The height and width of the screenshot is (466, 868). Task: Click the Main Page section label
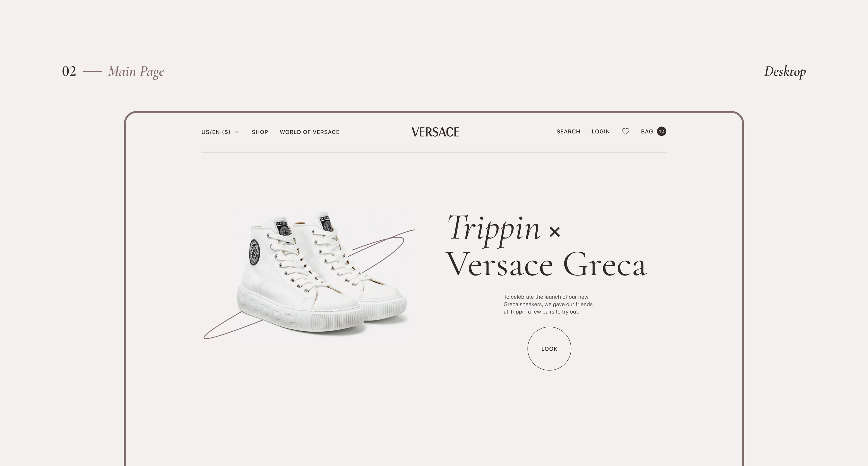click(x=136, y=72)
